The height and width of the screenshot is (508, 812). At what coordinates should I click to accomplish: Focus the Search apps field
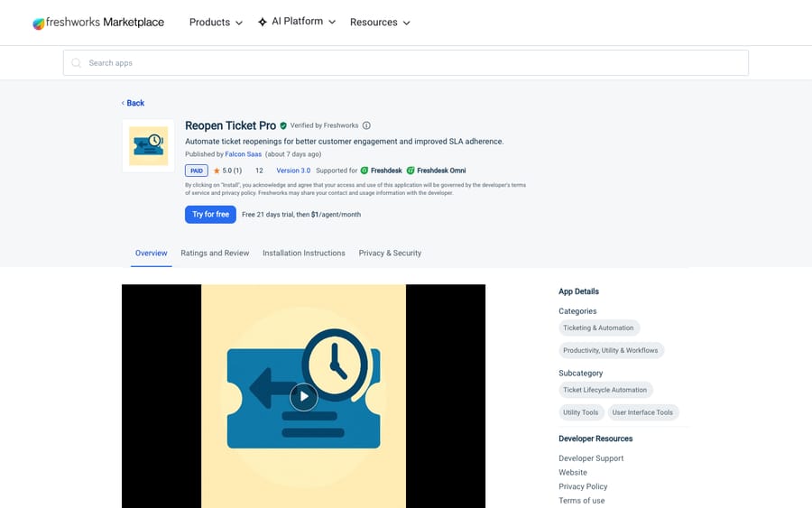pos(405,62)
